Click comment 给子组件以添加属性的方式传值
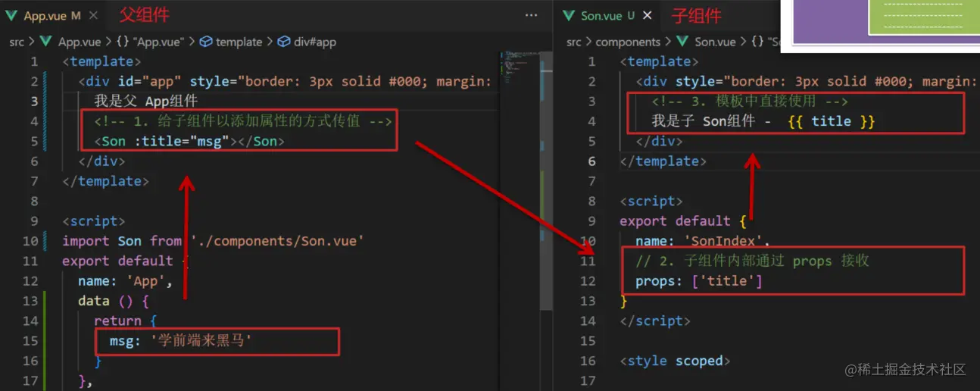Image resolution: width=980 pixels, height=391 pixels. click(x=243, y=121)
